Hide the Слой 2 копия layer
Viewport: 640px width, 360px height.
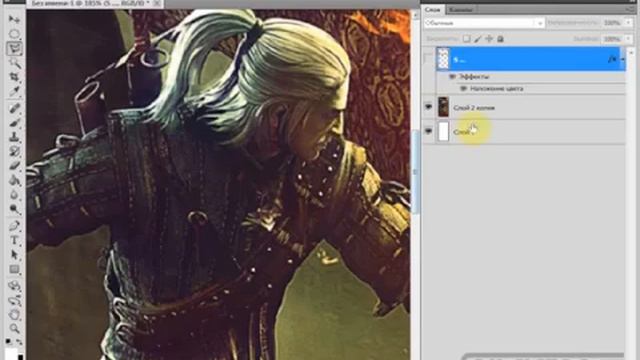428,107
